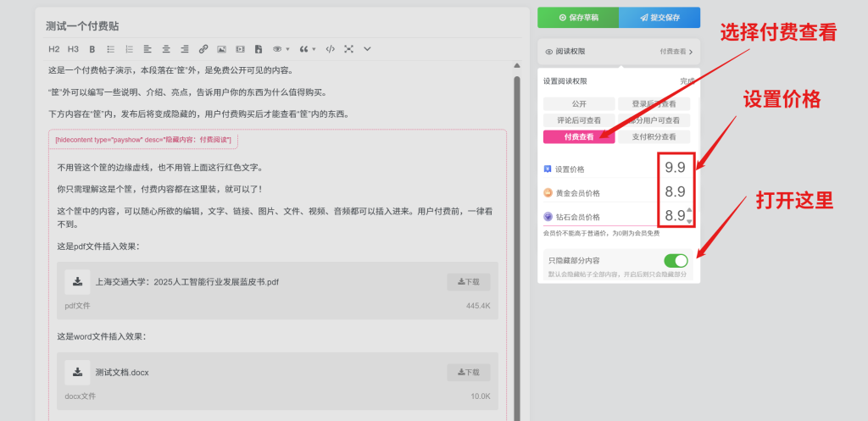Screen dimensions: 868x421
Task: Open the blockquote style dropdown
Action: [x=306, y=49]
